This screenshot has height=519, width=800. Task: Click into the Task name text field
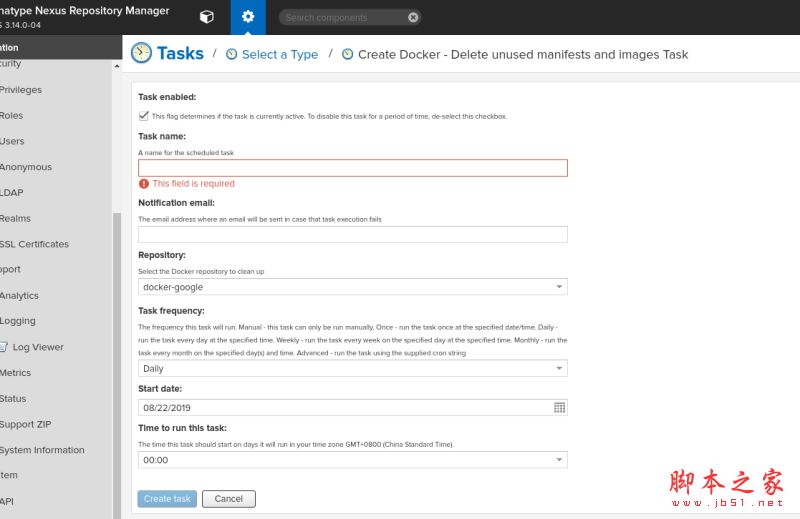point(352,168)
